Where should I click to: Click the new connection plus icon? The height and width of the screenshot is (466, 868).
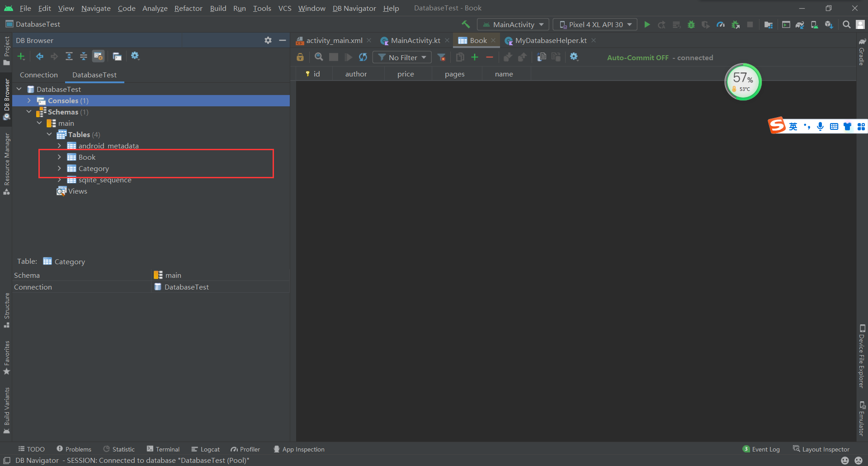point(21,56)
